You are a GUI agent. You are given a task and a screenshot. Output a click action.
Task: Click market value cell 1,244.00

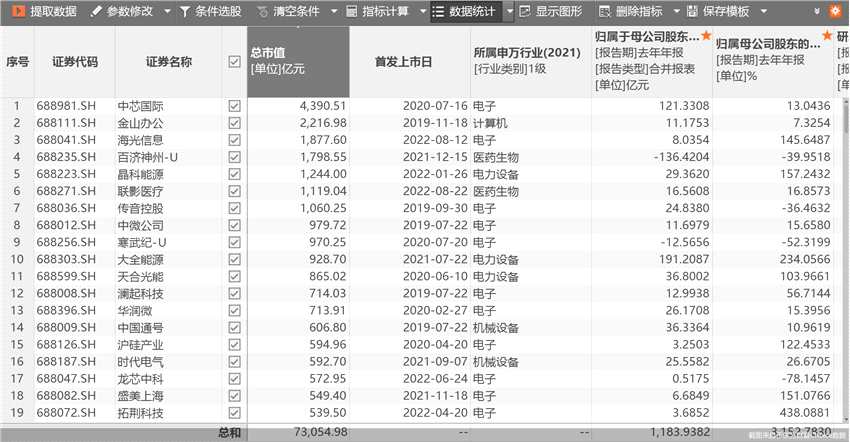pos(323,174)
